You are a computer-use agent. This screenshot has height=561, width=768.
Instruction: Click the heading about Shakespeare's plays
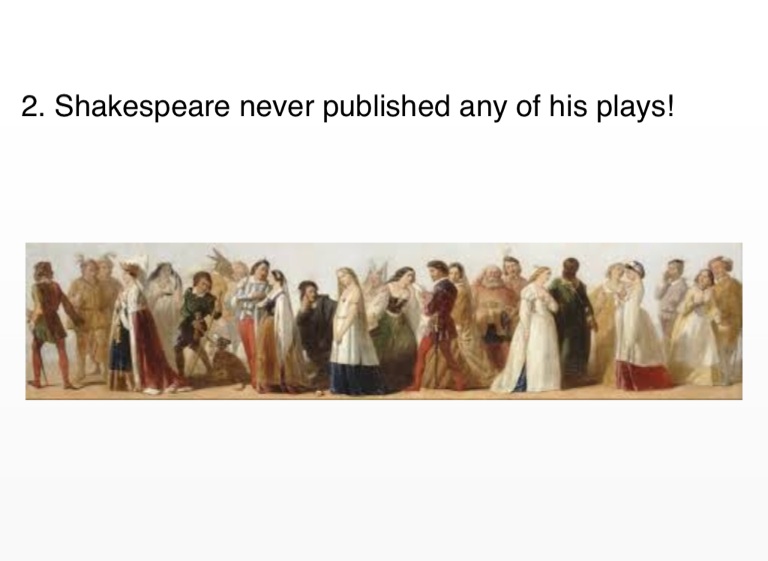coord(348,106)
